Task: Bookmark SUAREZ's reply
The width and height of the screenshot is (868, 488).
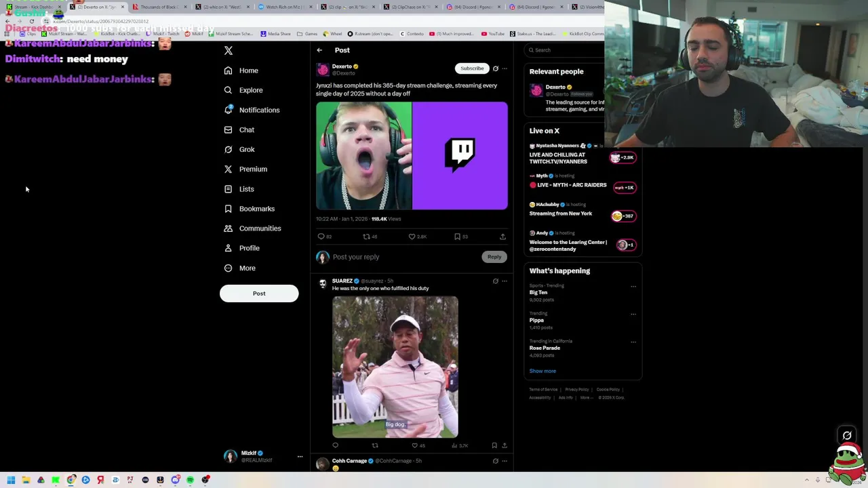Action: click(x=494, y=445)
